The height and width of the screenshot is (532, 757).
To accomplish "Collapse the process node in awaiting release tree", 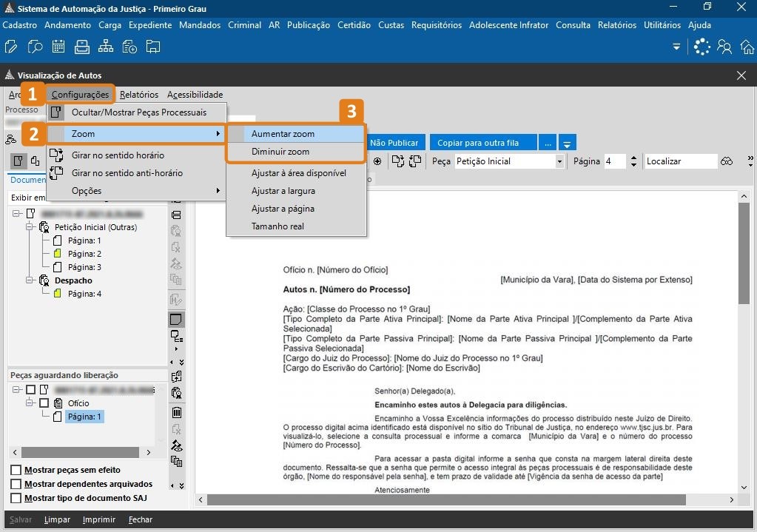I will coord(17,389).
